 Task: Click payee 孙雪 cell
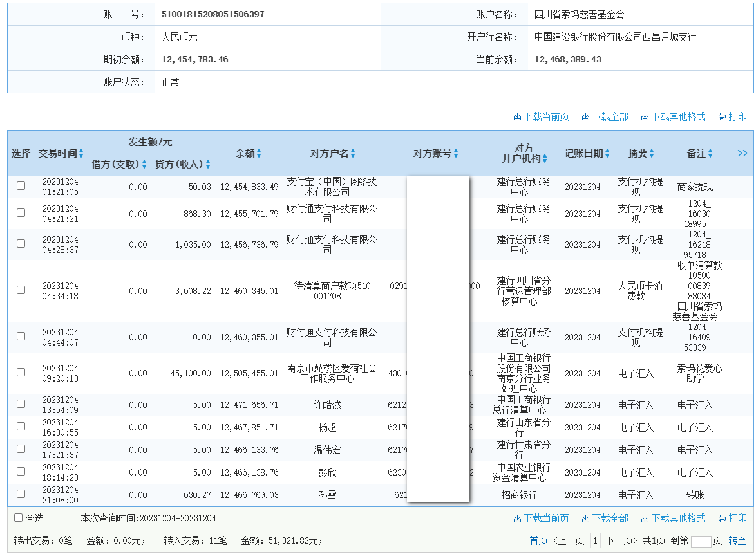click(327, 495)
